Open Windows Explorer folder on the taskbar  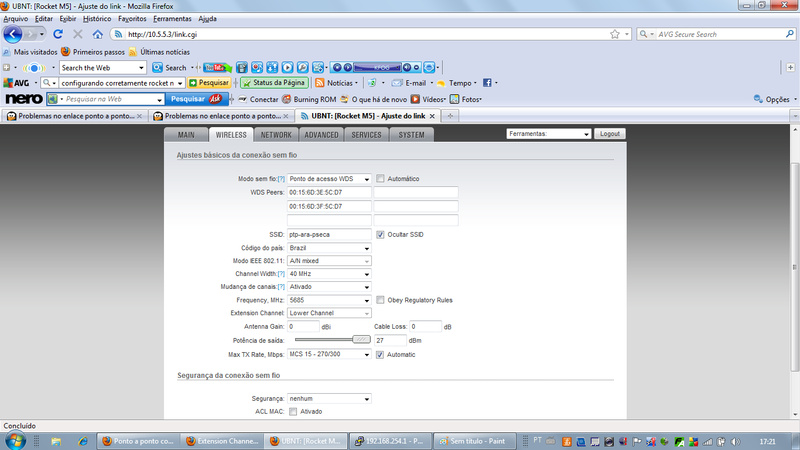pyautogui.click(x=56, y=441)
